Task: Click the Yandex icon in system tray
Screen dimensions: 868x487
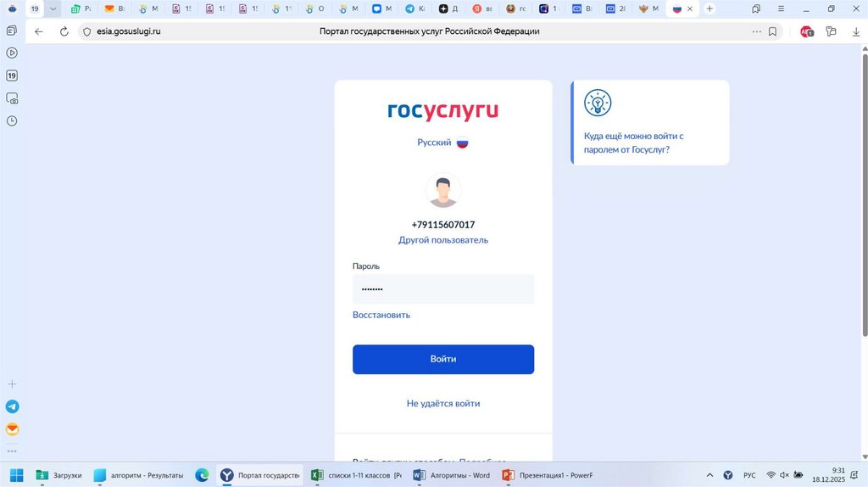Action: (728, 475)
